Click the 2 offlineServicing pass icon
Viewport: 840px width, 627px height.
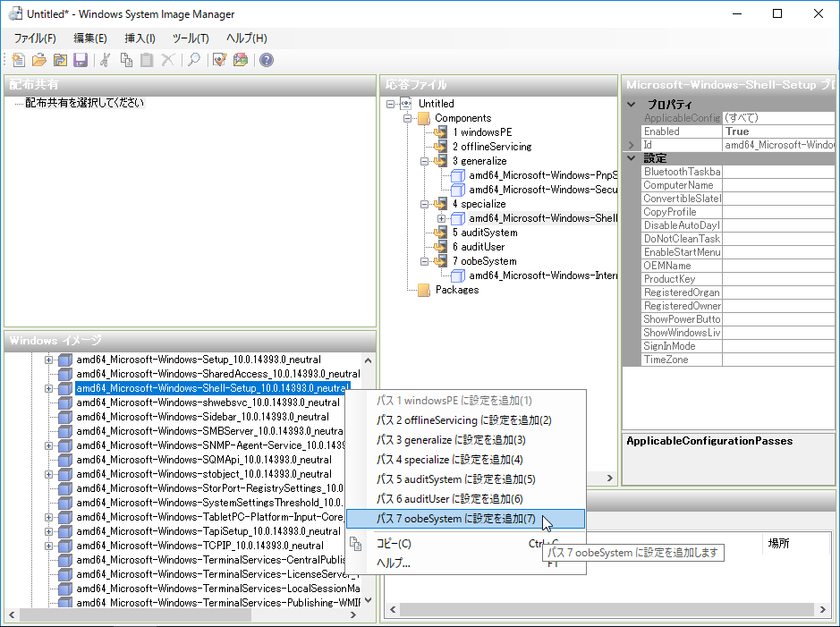(x=440, y=147)
